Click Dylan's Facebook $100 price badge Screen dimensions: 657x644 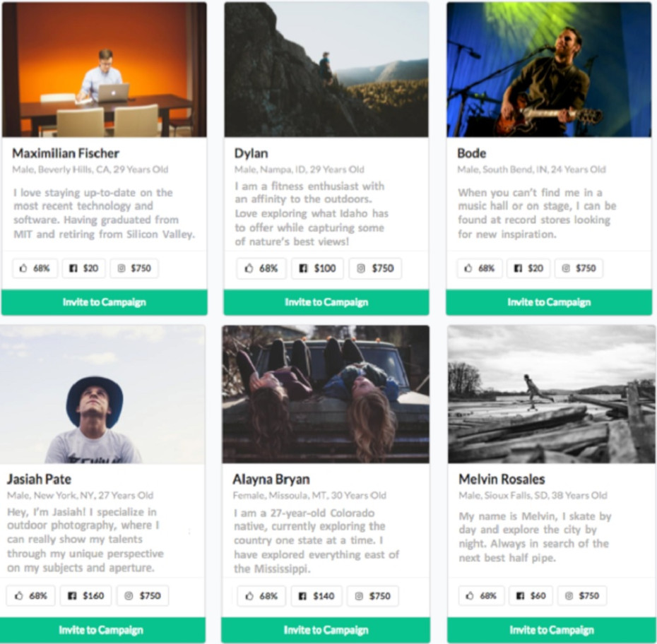click(x=318, y=268)
